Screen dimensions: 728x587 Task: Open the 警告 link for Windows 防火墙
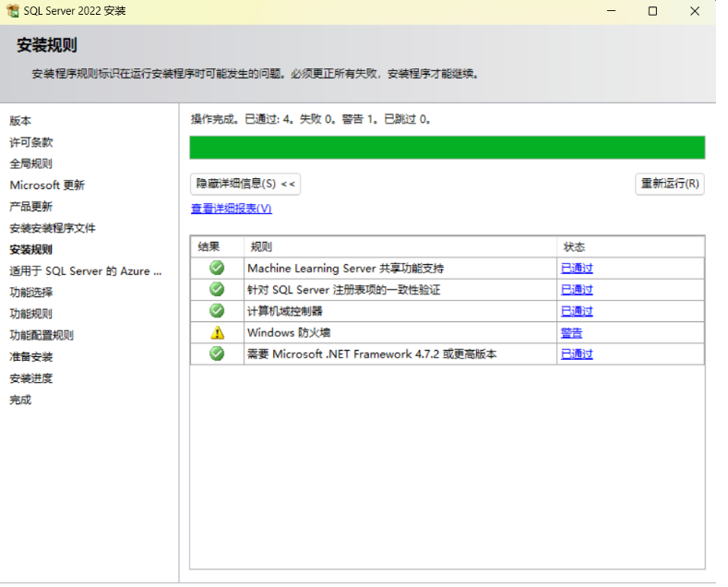tap(571, 333)
